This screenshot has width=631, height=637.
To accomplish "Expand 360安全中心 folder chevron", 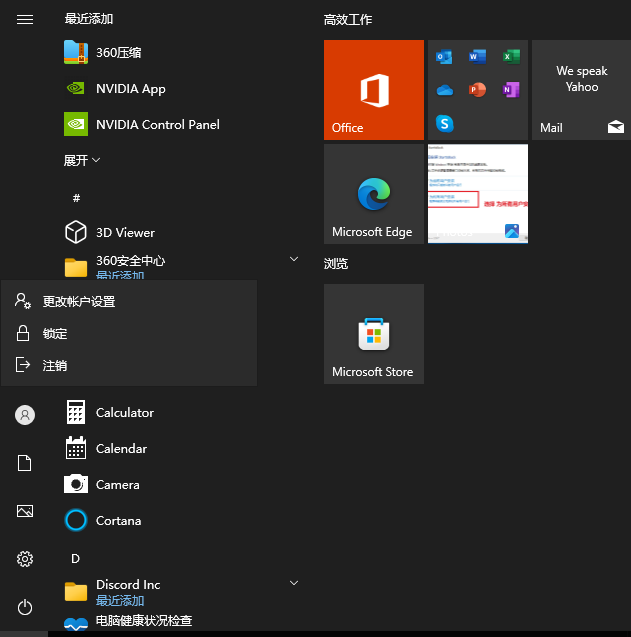I will point(294,259).
